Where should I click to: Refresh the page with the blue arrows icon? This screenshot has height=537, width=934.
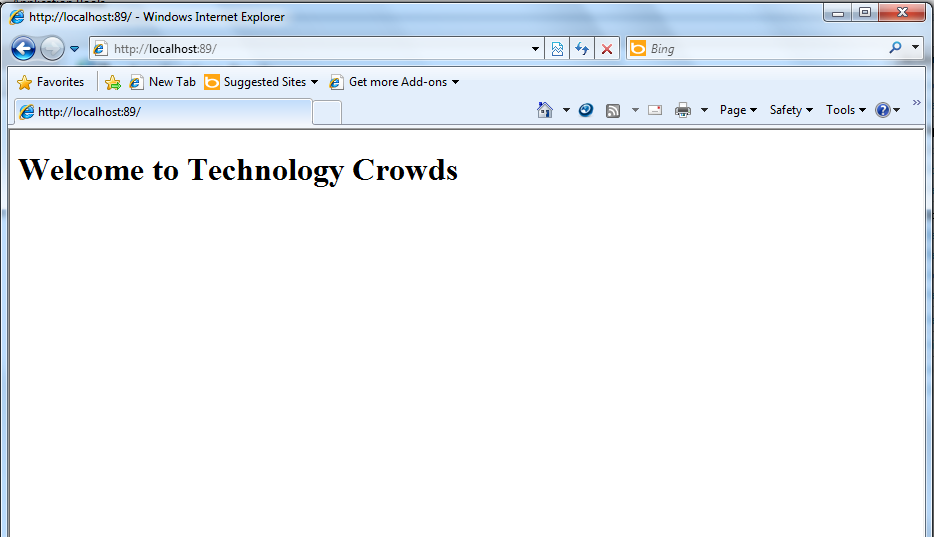click(582, 49)
